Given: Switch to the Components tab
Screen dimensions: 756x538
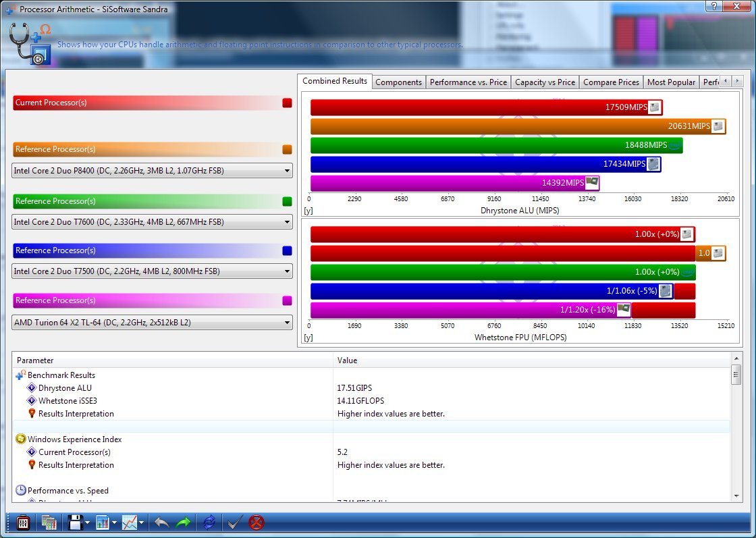Looking at the screenshot, I should (398, 82).
